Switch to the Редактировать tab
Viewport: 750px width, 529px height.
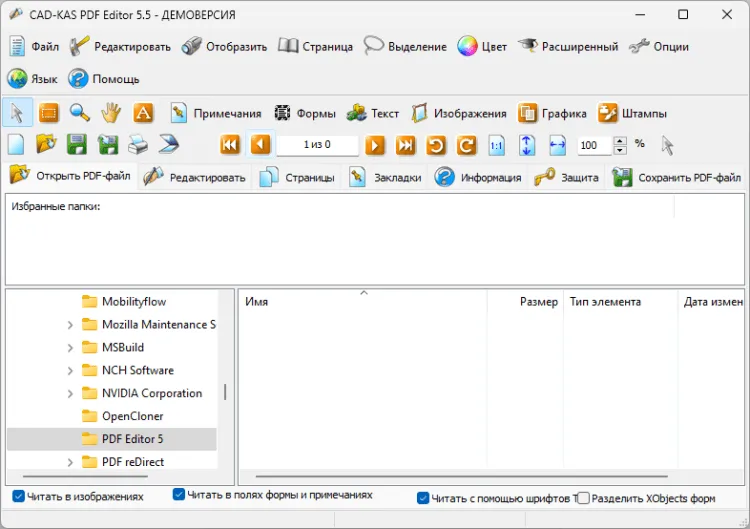(x=194, y=177)
